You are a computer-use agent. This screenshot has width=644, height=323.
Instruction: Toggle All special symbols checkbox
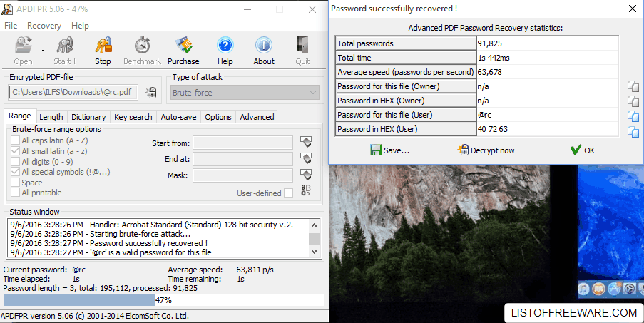coord(15,172)
